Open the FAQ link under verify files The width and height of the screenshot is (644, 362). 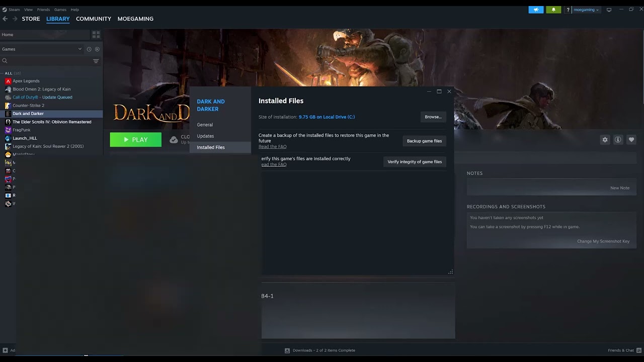point(274,164)
